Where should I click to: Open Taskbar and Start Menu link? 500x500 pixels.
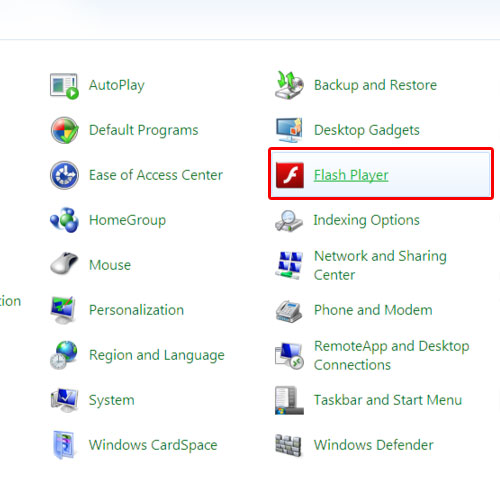388,400
